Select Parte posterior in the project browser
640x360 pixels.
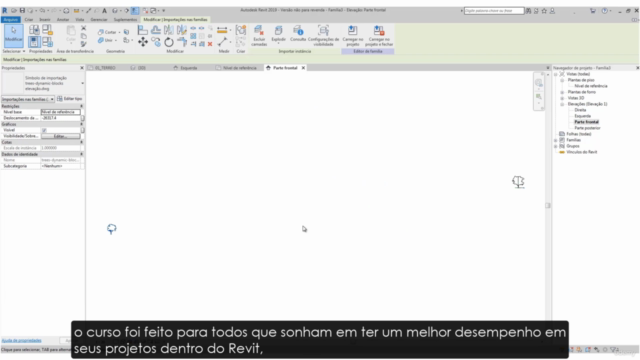coord(587,128)
